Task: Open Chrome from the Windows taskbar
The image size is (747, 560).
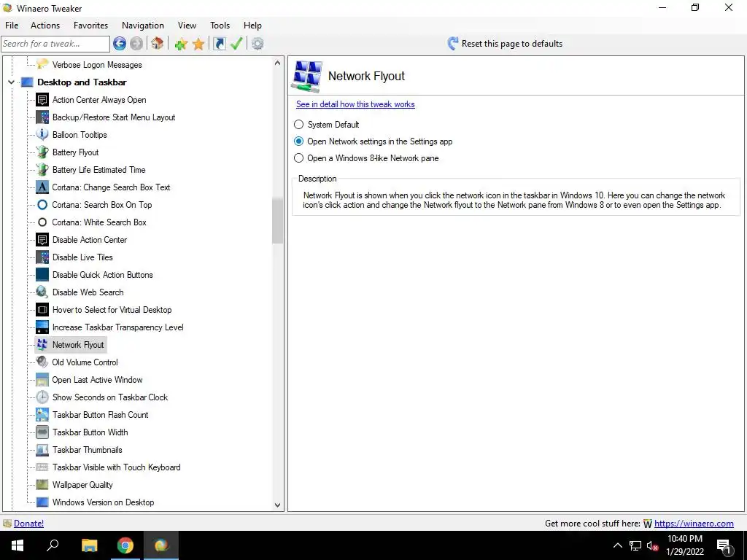Action: pyautogui.click(x=125, y=545)
